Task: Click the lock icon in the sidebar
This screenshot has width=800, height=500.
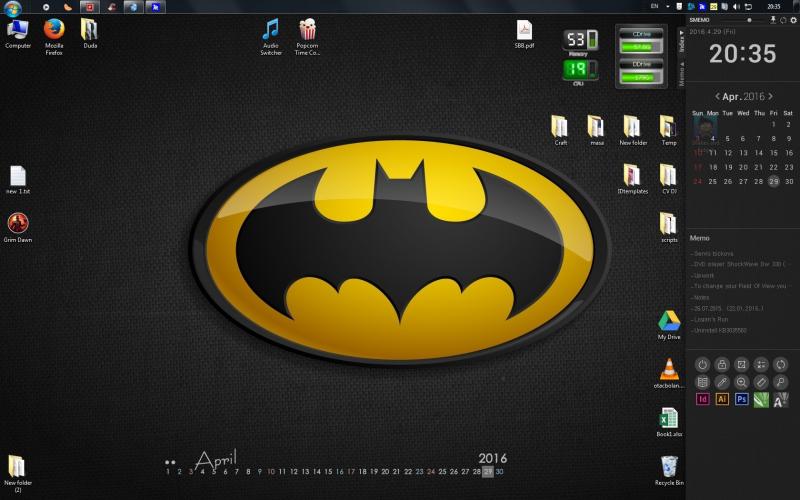Action: coord(722,364)
